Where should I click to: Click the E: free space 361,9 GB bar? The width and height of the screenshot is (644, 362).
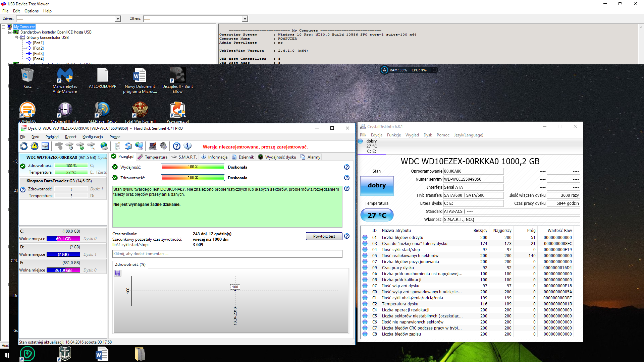point(63,270)
